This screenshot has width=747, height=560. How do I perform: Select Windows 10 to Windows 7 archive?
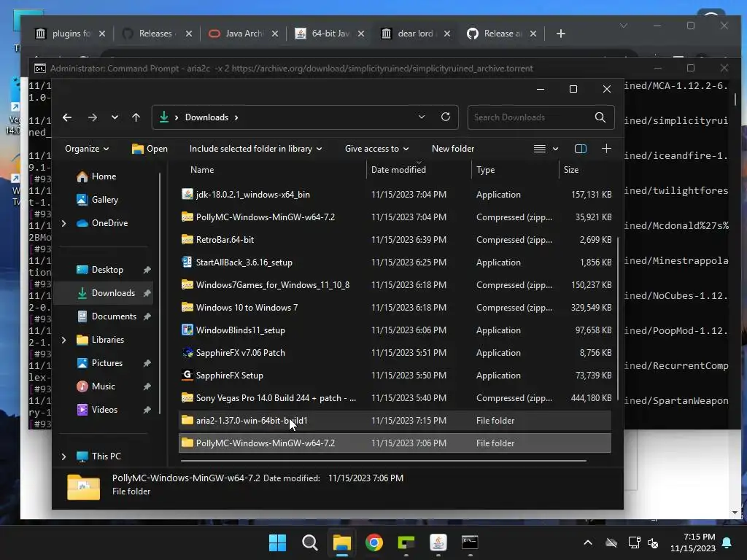[395, 308]
